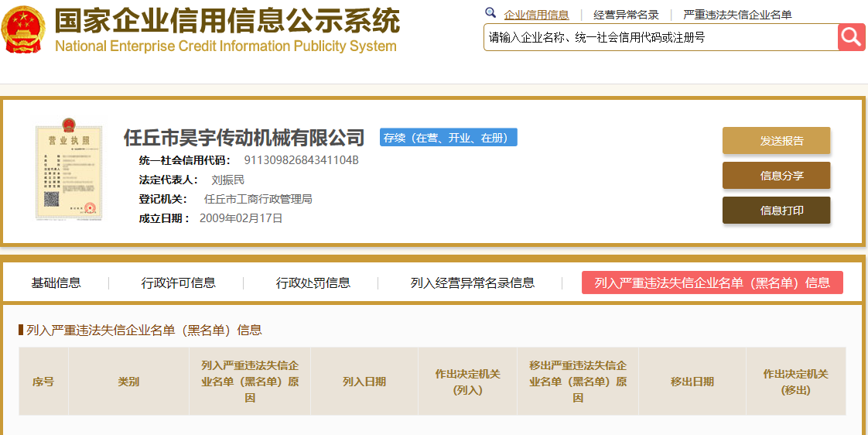Click the 信息打印 button
The width and height of the screenshot is (868, 435).
click(776, 211)
